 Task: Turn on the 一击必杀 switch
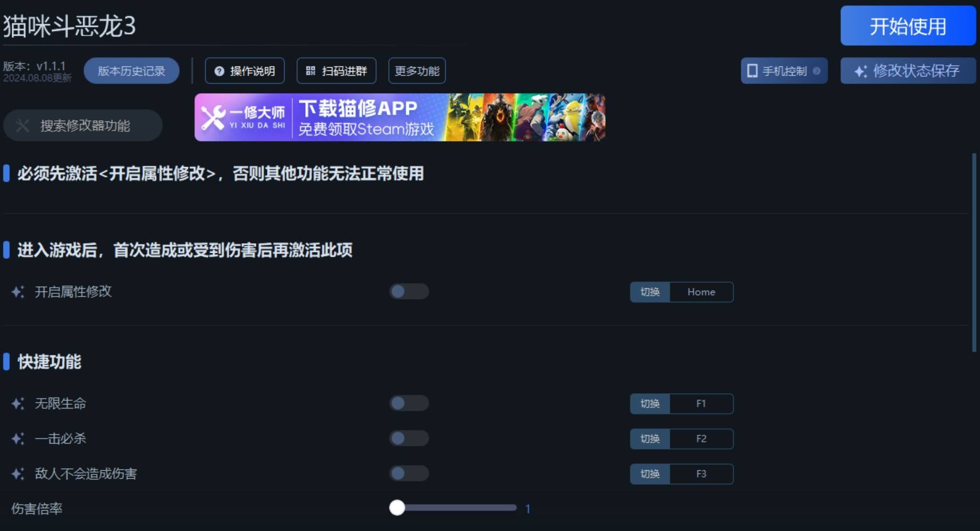click(409, 438)
